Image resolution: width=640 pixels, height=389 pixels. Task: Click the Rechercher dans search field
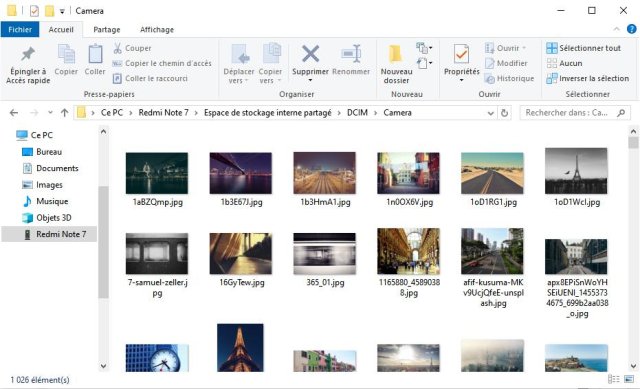(575, 113)
